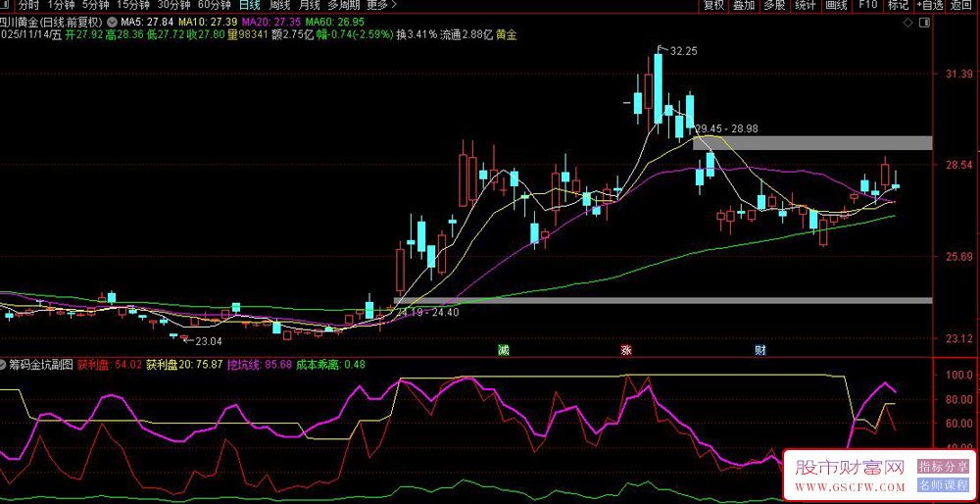Click the yellow 黄金 sector tag
980x504 pixels.
507,35
